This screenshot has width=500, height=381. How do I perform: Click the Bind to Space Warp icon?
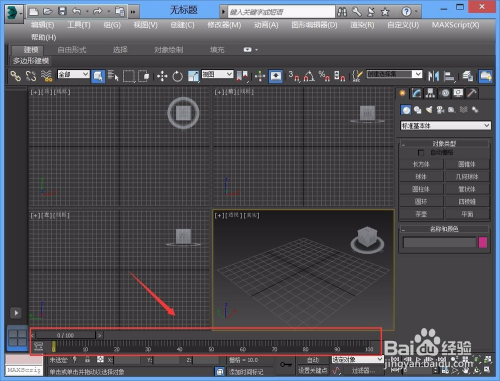(47, 76)
